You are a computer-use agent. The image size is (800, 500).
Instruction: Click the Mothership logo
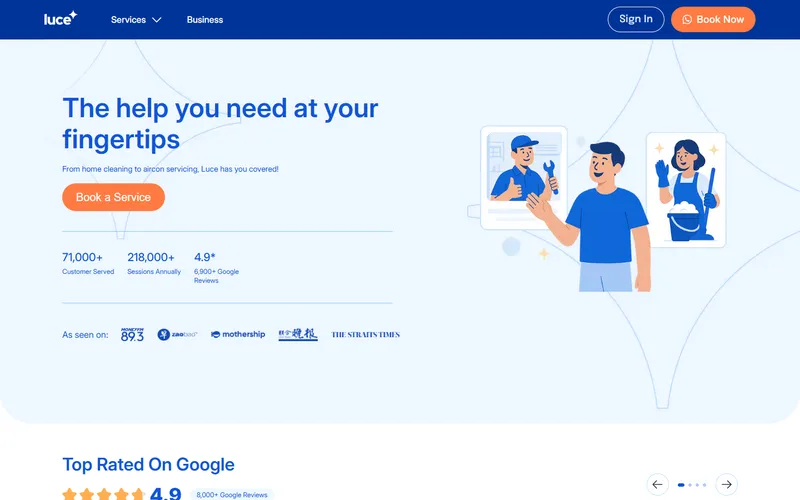(238, 334)
